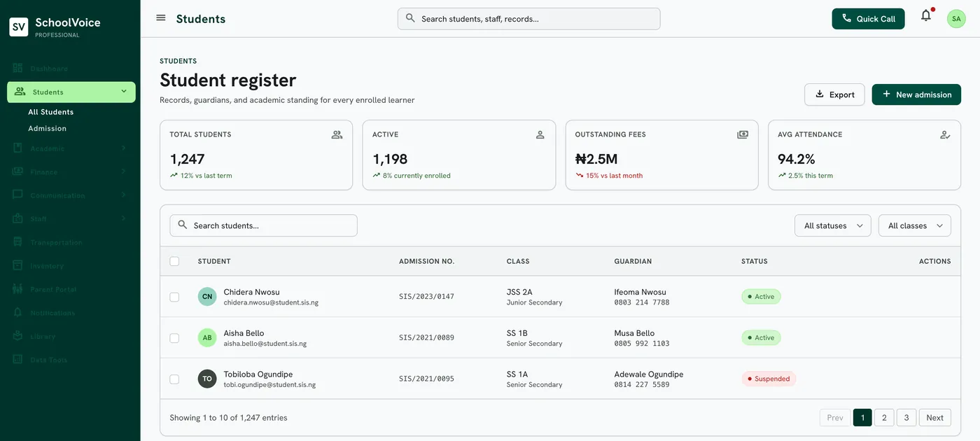Click admission number SIS/2023/0147
This screenshot has height=441, width=980.
426,297
